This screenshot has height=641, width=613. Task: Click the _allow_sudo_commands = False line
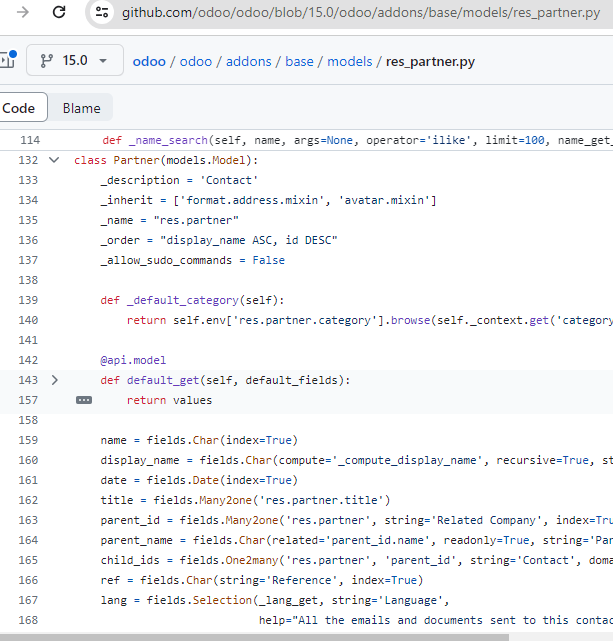(x=192, y=260)
